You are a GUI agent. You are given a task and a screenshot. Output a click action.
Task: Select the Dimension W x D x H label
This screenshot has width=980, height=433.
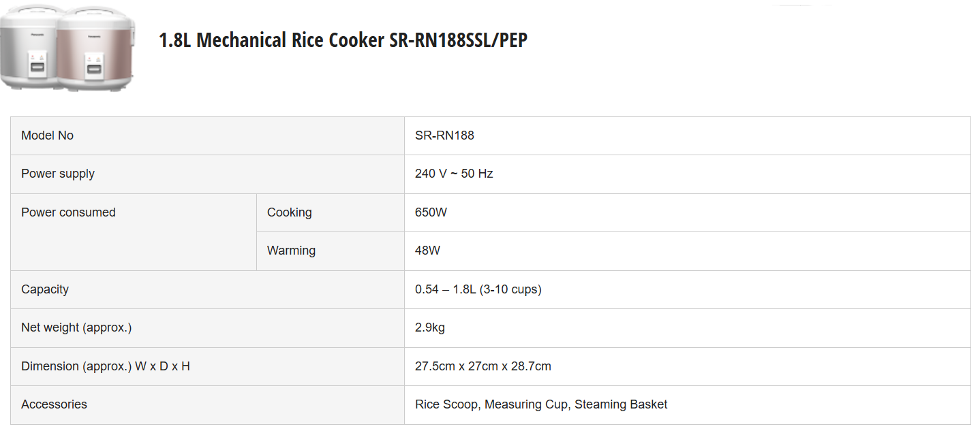pos(106,366)
